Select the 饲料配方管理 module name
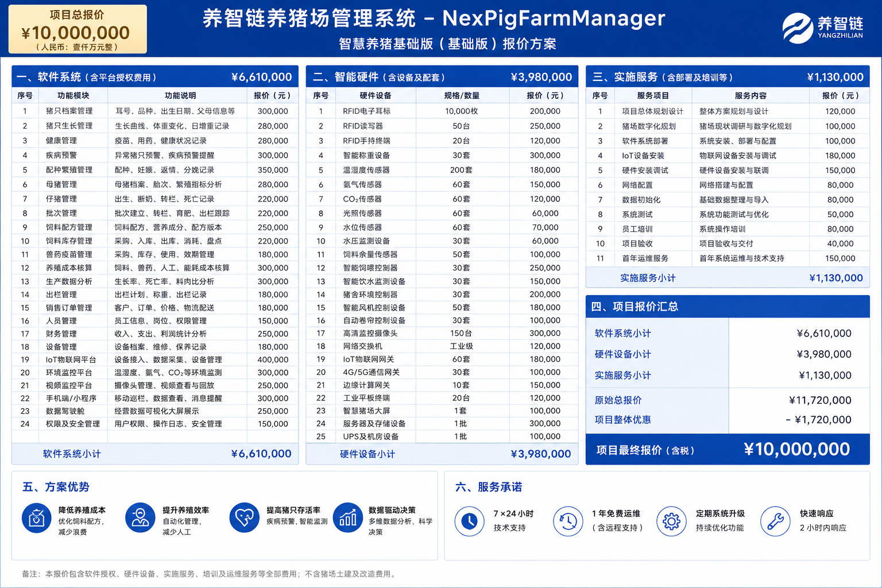Viewport: 882px width, 588px height. click(69, 227)
